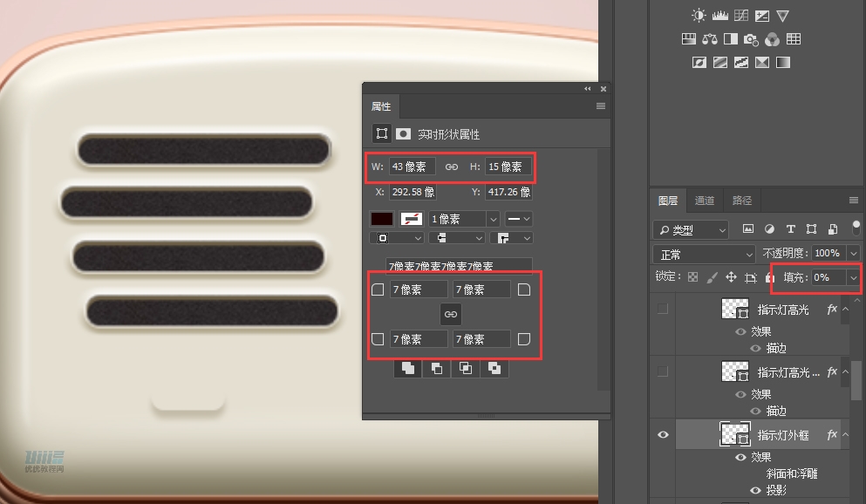Add a Brightness/Contrast adjustment
Image resolution: width=866 pixels, height=504 pixels.
point(699,16)
